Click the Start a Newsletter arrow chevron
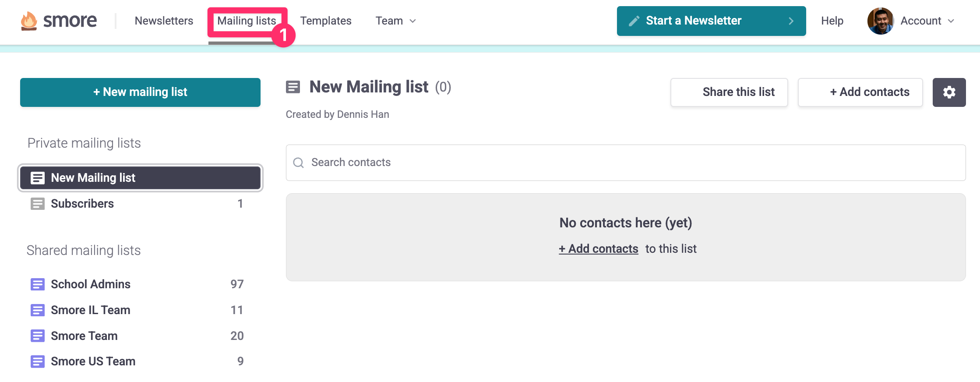This screenshot has width=980, height=382. [791, 21]
